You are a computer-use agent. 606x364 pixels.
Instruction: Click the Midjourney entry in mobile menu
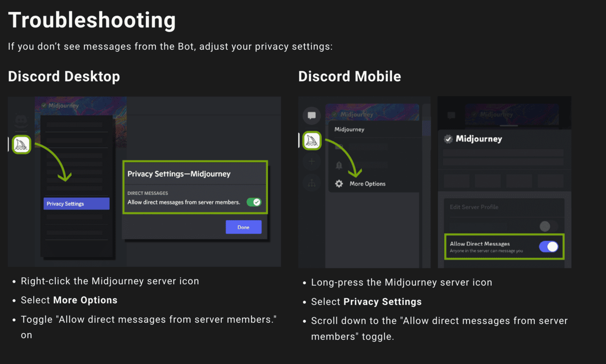coord(349,129)
